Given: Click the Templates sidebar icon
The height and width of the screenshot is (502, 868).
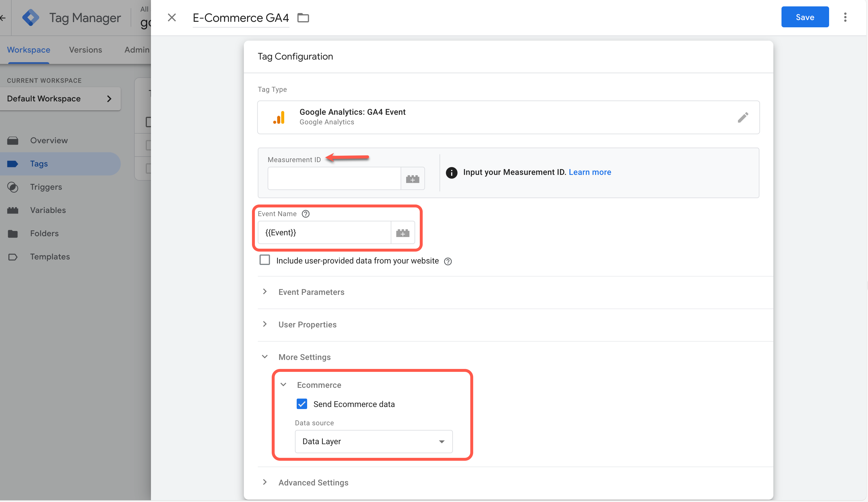Looking at the screenshot, I should coord(13,257).
